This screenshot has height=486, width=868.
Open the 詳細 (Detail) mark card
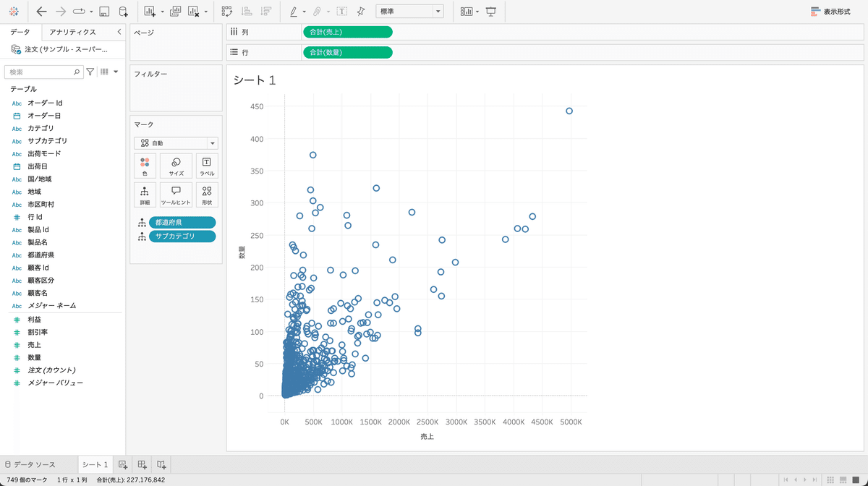click(x=145, y=195)
